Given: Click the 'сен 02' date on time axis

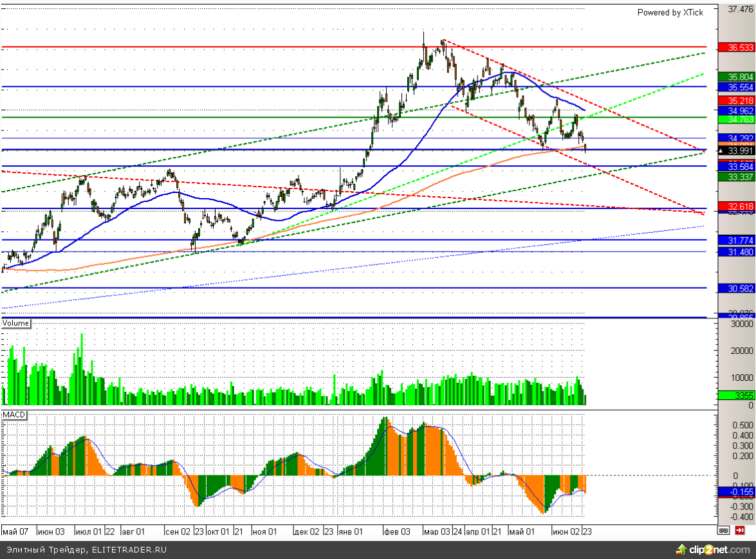Looking at the screenshot, I should pyautogui.click(x=178, y=532).
